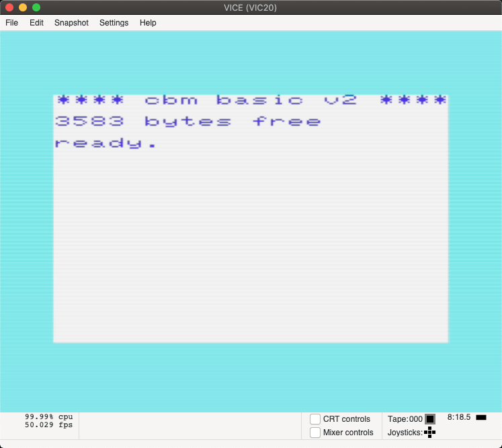Screen dimensions: 502x448
Task: Open the Edit menu
Action: pos(36,23)
